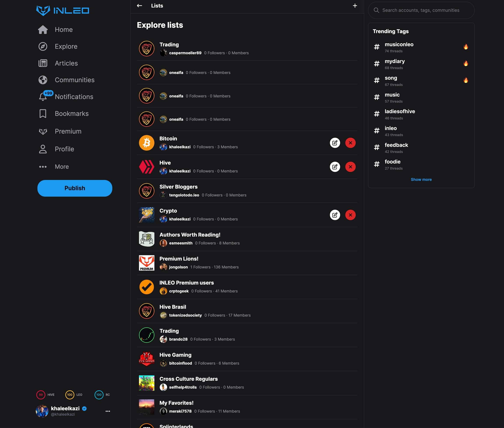Edit the Crypto list

(335, 215)
